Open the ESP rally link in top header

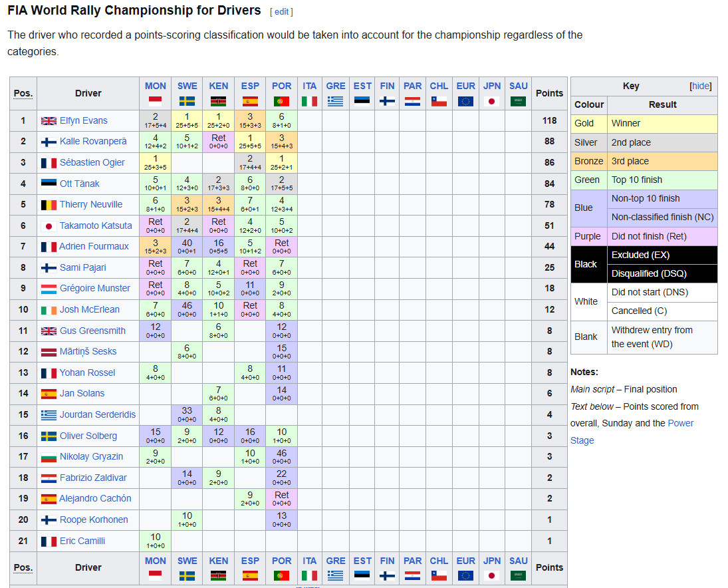tap(250, 86)
